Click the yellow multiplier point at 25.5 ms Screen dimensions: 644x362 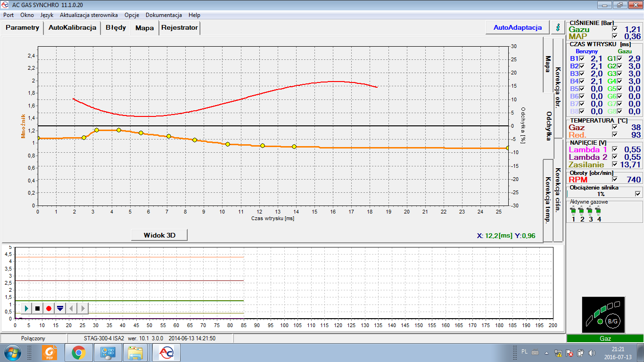pyautogui.click(x=508, y=148)
